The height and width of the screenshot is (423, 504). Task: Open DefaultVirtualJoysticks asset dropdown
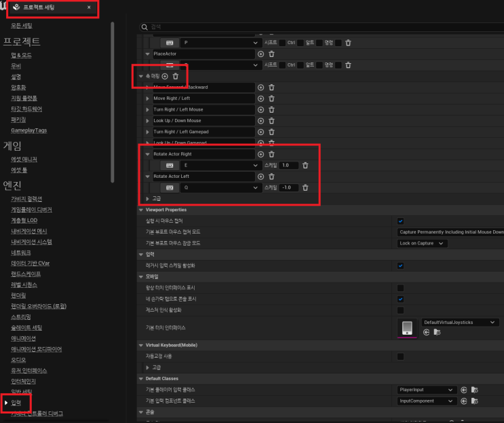click(x=460, y=323)
